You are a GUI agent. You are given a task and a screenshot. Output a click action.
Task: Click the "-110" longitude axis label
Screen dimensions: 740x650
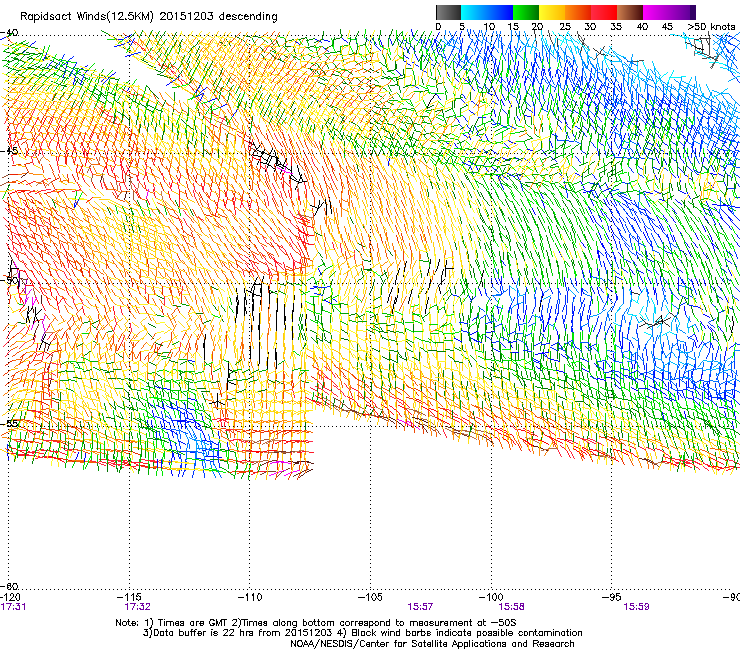250,598
